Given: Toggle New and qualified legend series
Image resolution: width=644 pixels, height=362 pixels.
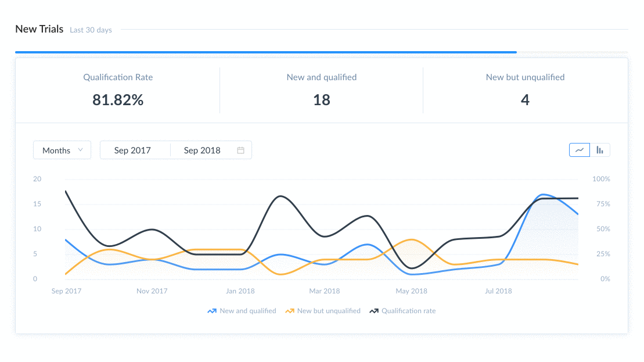Looking at the screenshot, I should point(242,311).
